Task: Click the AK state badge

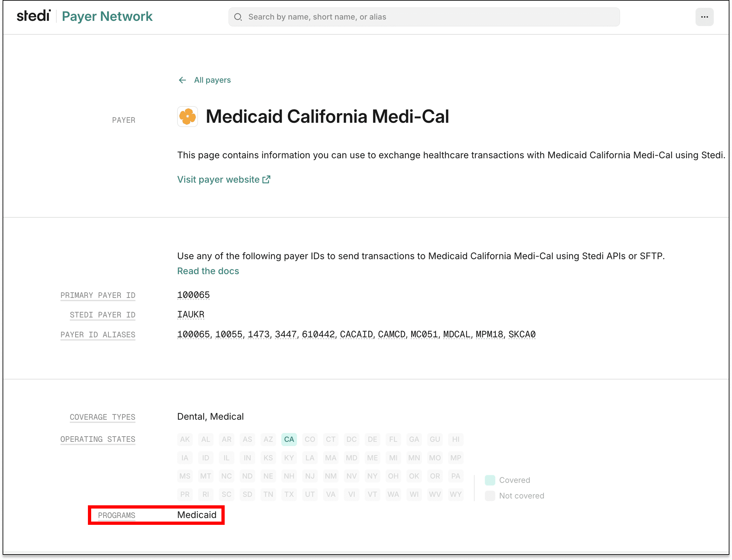Action: (x=185, y=439)
